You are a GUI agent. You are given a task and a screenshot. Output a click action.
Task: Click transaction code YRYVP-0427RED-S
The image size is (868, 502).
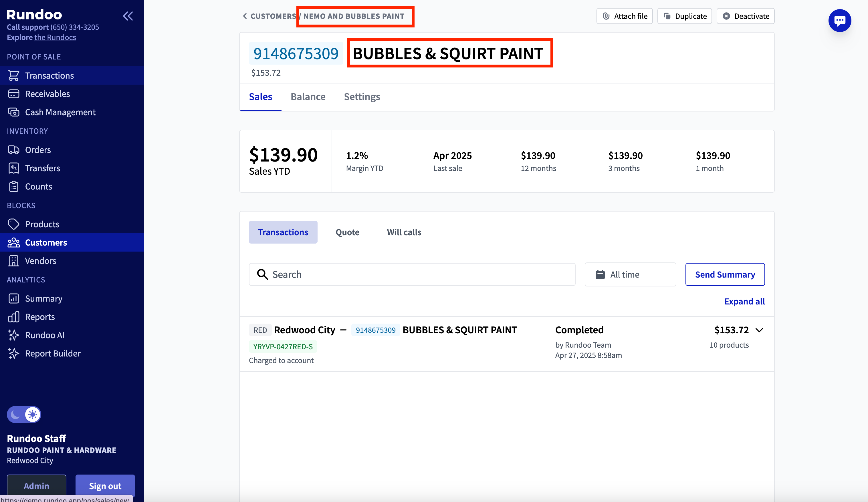tap(283, 346)
